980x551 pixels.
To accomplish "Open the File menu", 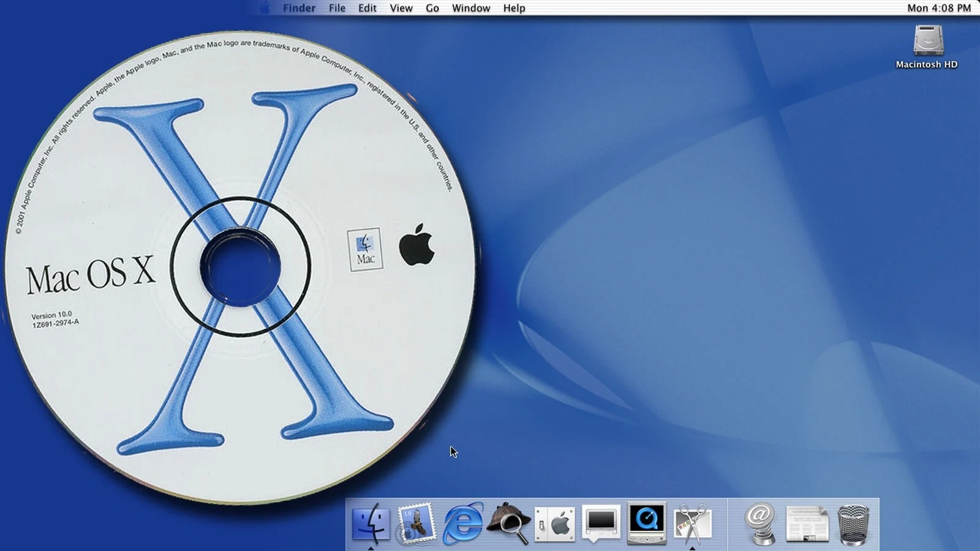I will coord(337,8).
